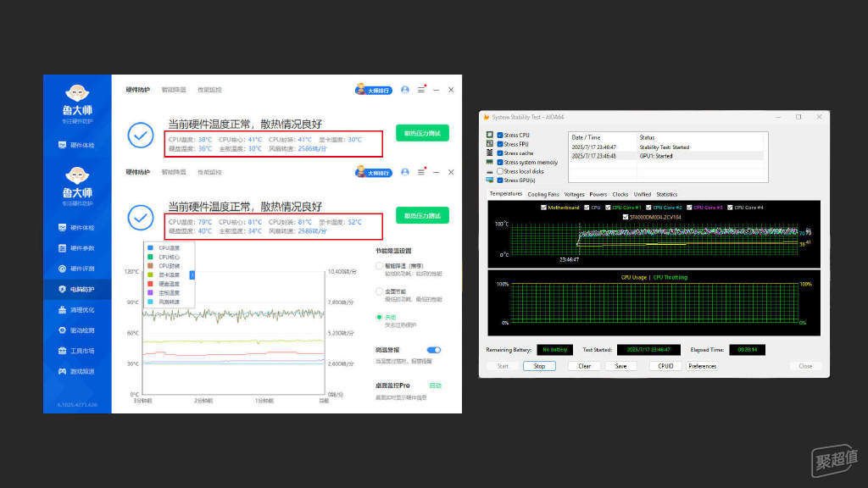The width and height of the screenshot is (868, 488).
Task: Select the 智能降温 (推荐) radio option
Action: 379,266
